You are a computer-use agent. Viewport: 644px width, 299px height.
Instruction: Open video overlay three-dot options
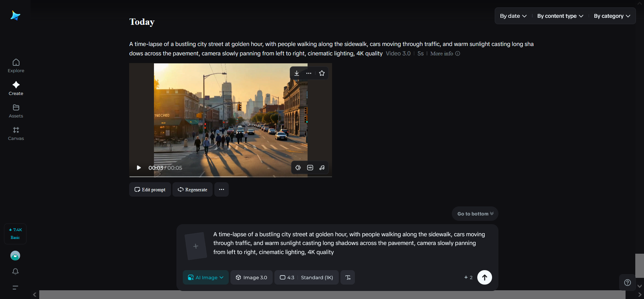click(x=309, y=73)
